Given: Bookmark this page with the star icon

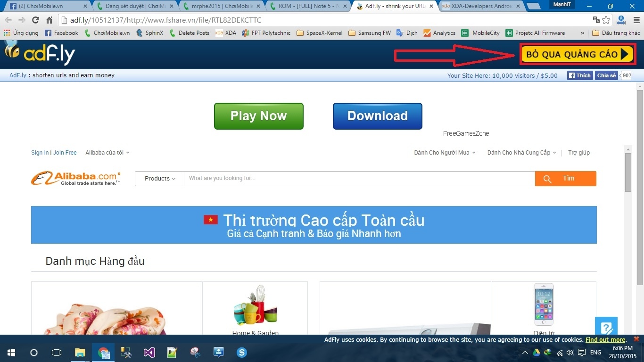Looking at the screenshot, I should [606, 20].
